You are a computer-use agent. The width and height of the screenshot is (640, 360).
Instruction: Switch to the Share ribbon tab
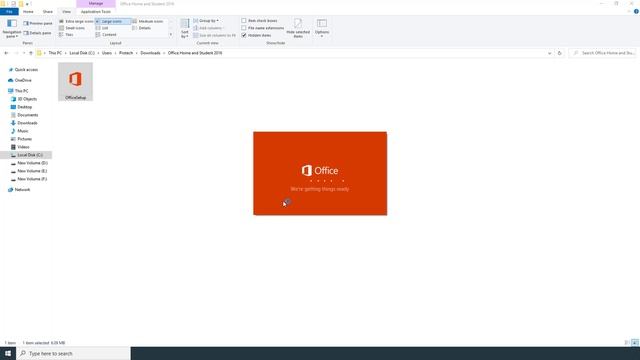point(48,11)
